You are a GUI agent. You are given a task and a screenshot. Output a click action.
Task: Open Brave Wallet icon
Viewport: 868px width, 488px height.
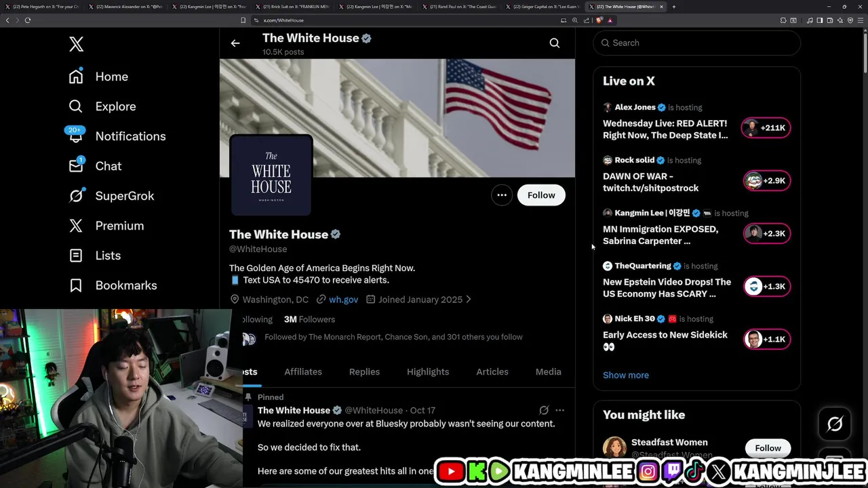click(x=830, y=20)
